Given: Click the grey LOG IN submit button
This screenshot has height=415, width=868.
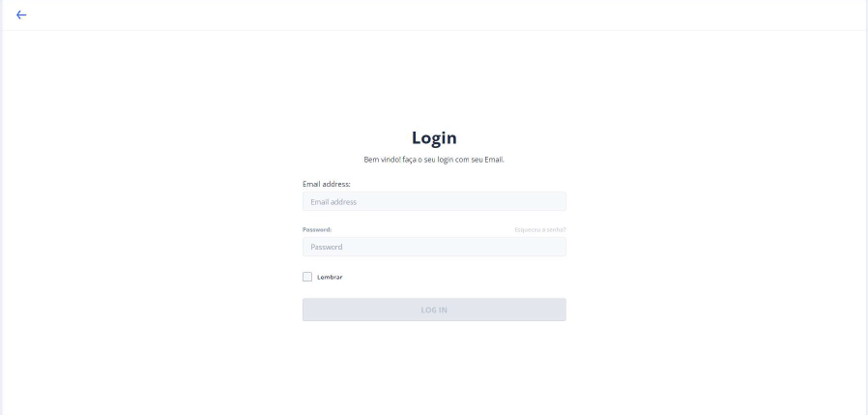Looking at the screenshot, I should click(x=434, y=310).
